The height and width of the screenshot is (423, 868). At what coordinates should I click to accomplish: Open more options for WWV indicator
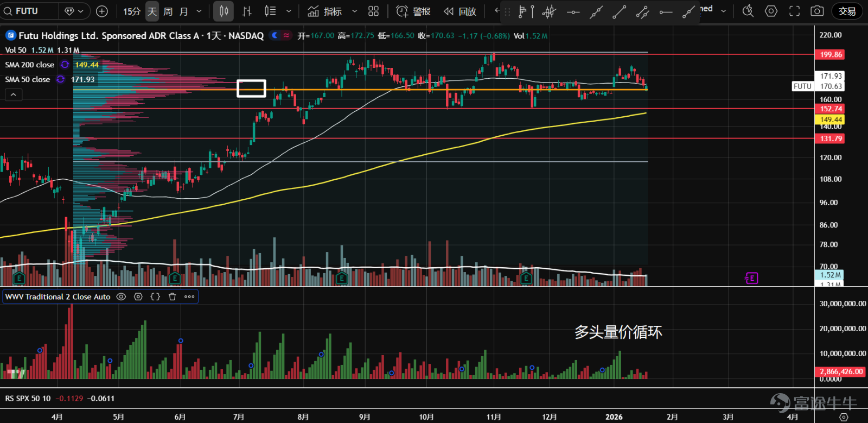189,296
